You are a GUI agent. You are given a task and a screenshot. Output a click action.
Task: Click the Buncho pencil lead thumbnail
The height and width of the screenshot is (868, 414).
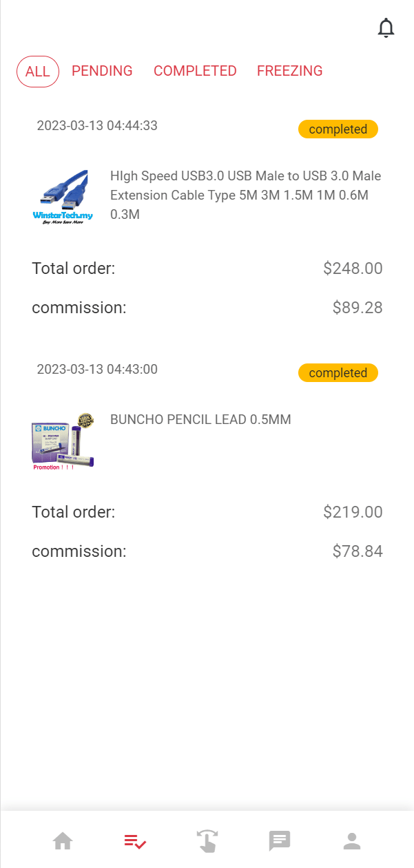point(63,441)
